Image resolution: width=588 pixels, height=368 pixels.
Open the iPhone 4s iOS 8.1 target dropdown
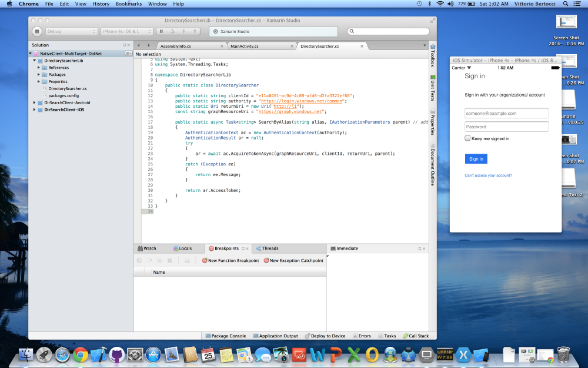point(126,32)
